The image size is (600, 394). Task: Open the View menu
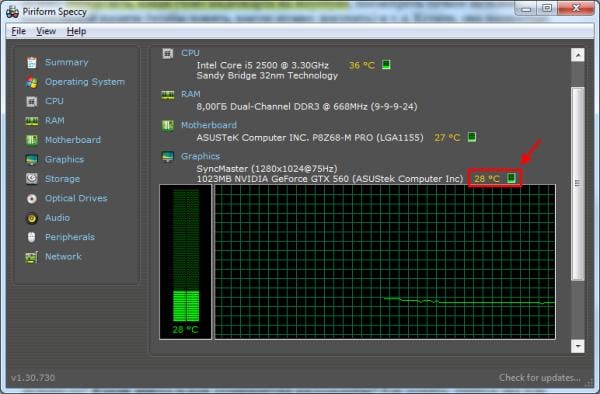pyautogui.click(x=46, y=31)
